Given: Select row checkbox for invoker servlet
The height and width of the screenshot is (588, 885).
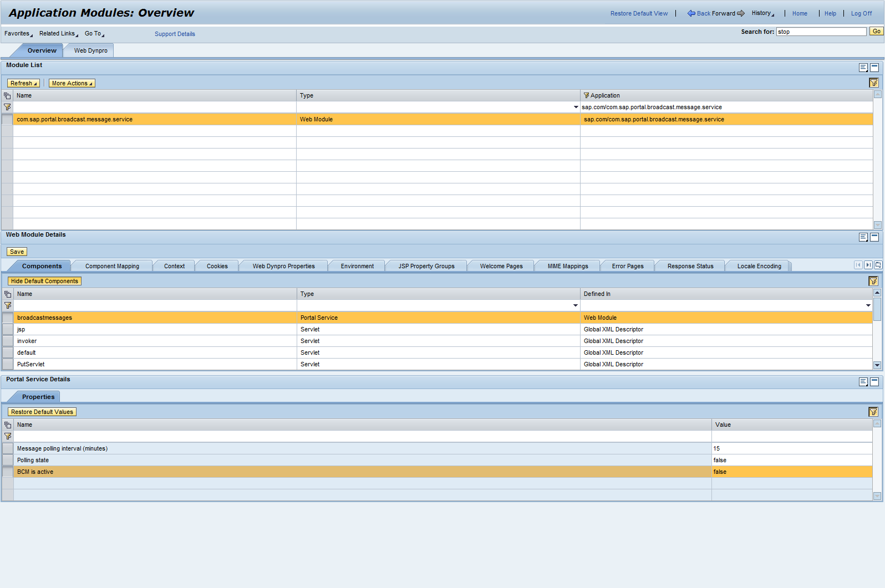Looking at the screenshot, I should coord(8,341).
